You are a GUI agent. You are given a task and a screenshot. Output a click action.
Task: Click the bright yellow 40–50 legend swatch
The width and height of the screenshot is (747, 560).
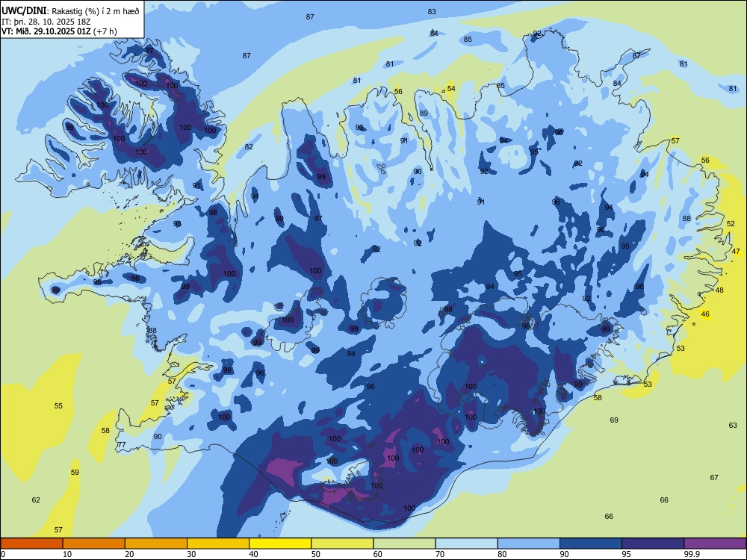(x=280, y=544)
